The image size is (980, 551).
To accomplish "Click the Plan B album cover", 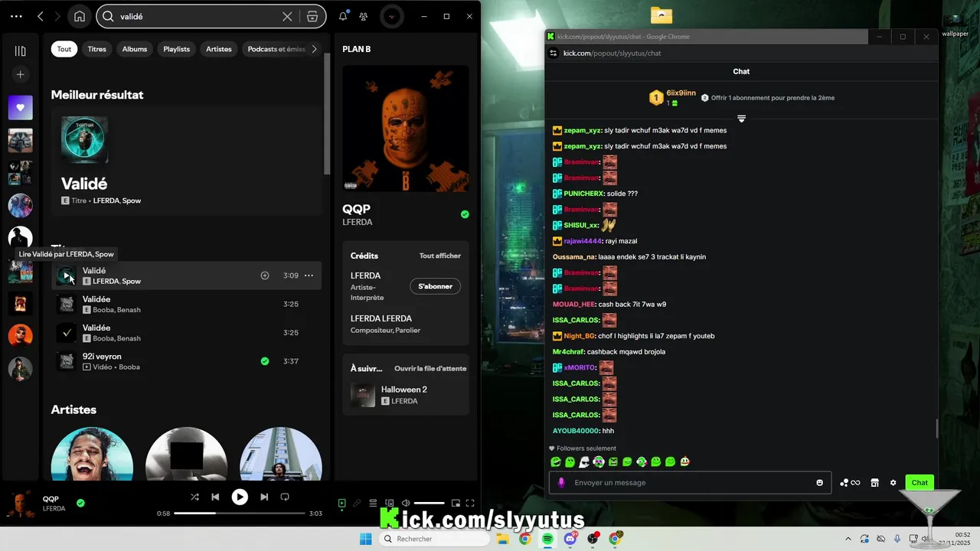I will (x=406, y=129).
